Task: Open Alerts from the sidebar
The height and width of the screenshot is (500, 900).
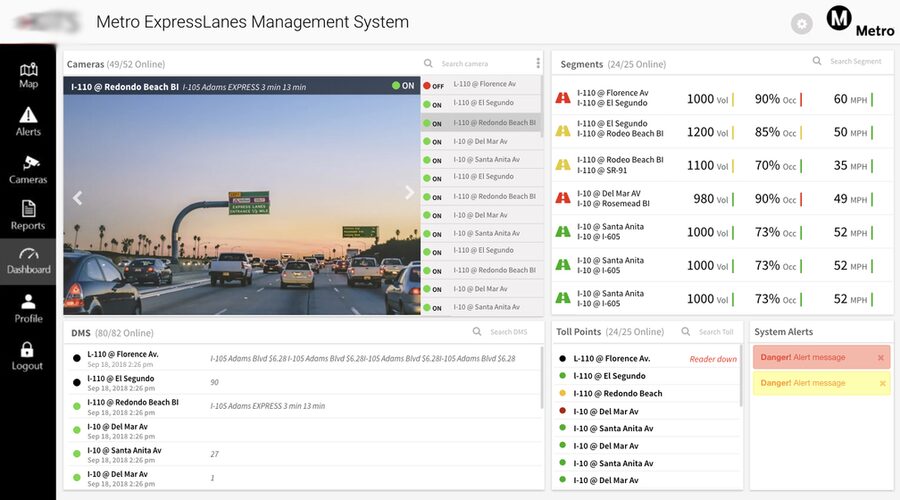Action: pos(28,122)
